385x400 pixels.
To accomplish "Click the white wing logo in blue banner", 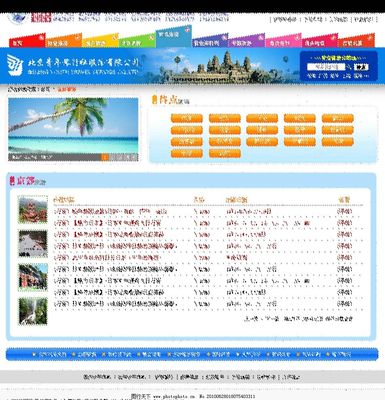I will point(15,64).
